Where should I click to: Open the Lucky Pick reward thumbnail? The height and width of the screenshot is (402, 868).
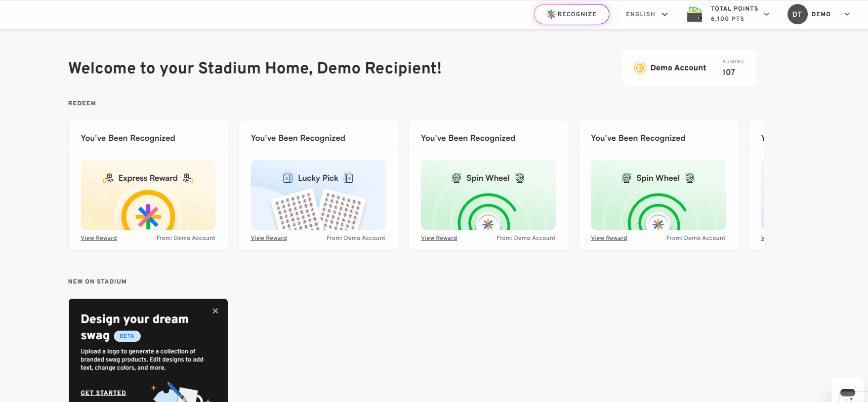(x=318, y=195)
